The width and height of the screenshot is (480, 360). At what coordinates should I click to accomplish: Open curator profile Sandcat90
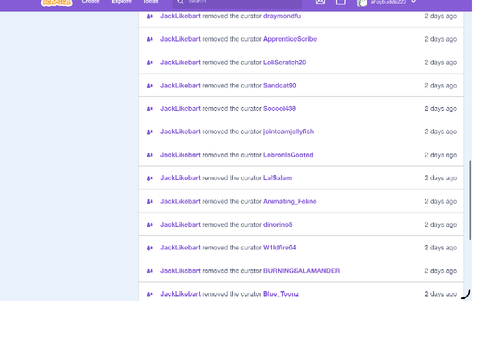coord(280,85)
